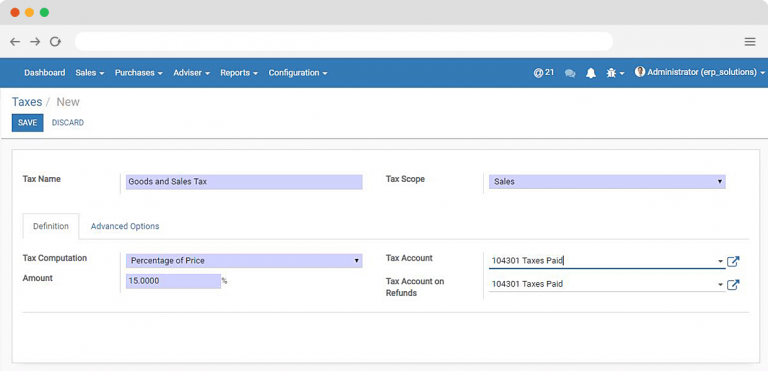Go back to Taxes breadcrumb

[27, 102]
